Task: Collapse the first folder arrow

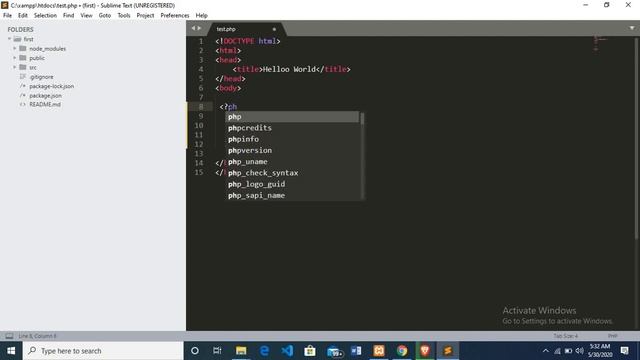Action: [x=9, y=39]
